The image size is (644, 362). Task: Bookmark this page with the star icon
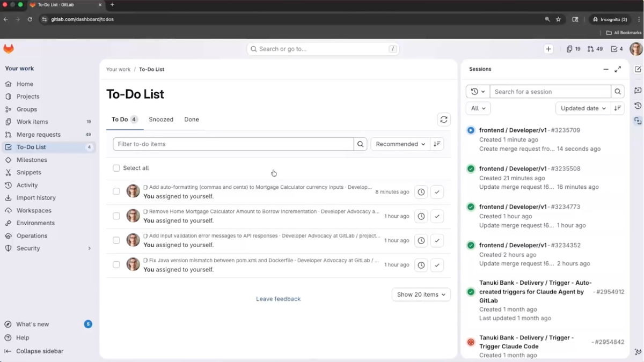click(x=558, y=19)
